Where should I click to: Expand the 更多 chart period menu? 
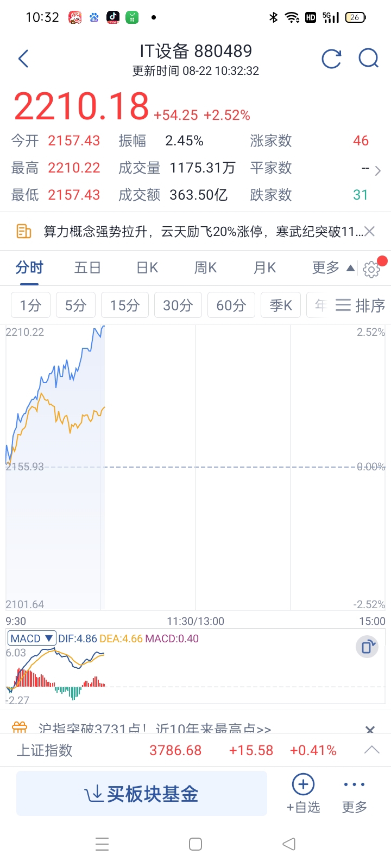pos(333,267)
